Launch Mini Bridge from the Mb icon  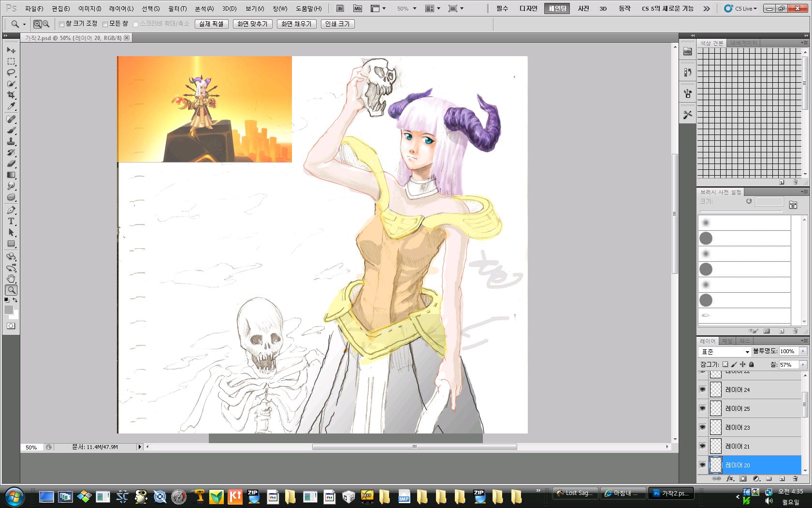[x=357, y=8]
